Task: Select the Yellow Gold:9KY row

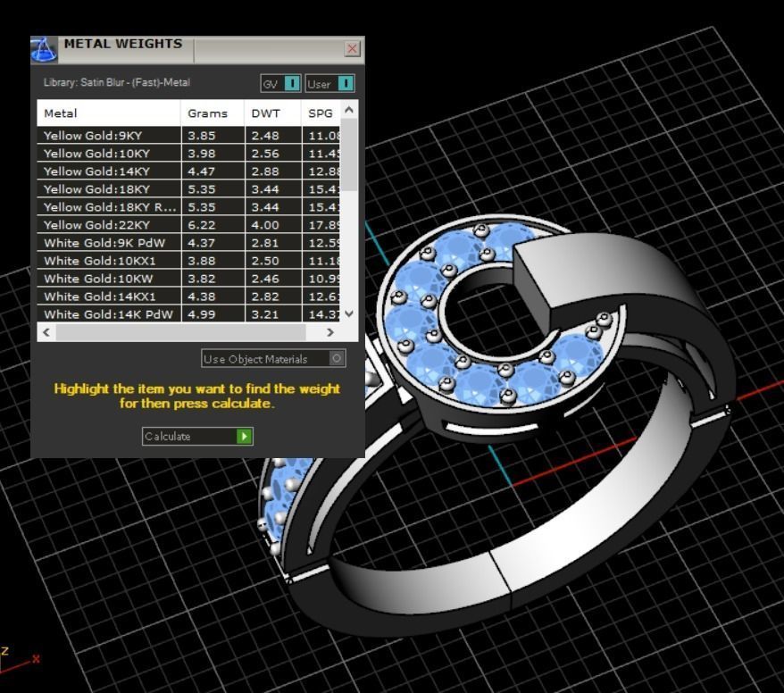Action: (189, 136)
